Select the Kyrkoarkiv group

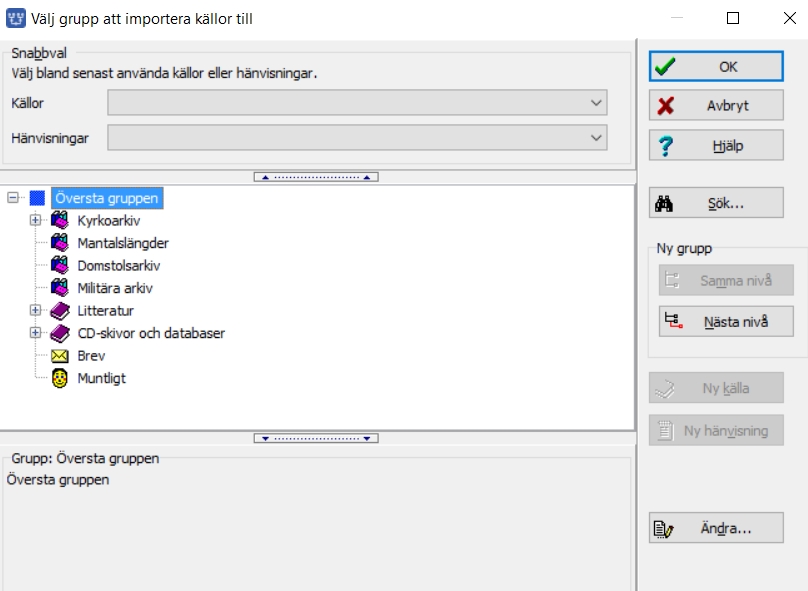click(x=109, y=221)
